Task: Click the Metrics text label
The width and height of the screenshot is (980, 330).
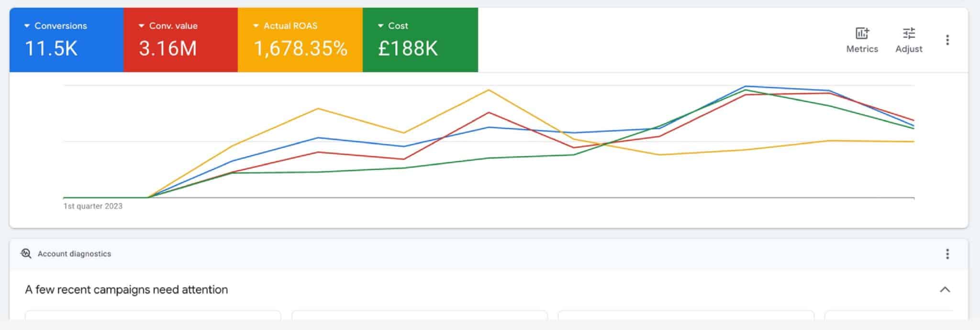Action: tap(862, 49)
